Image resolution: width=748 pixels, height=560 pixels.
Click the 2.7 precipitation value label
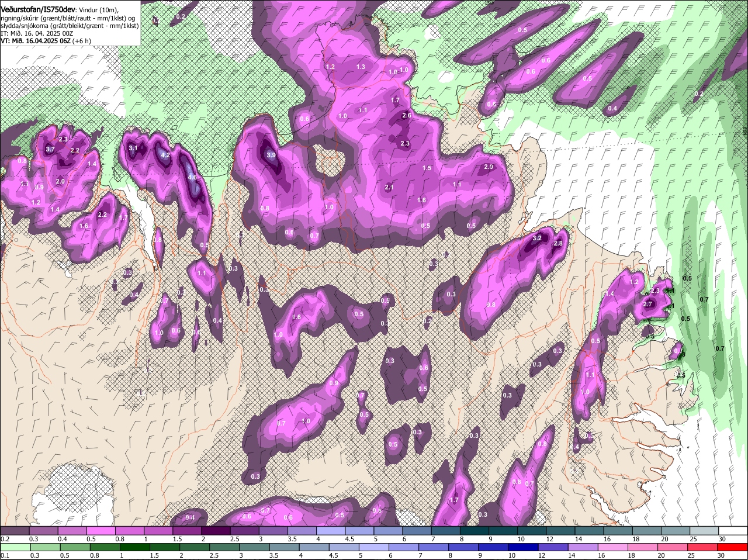coord(647,305)
